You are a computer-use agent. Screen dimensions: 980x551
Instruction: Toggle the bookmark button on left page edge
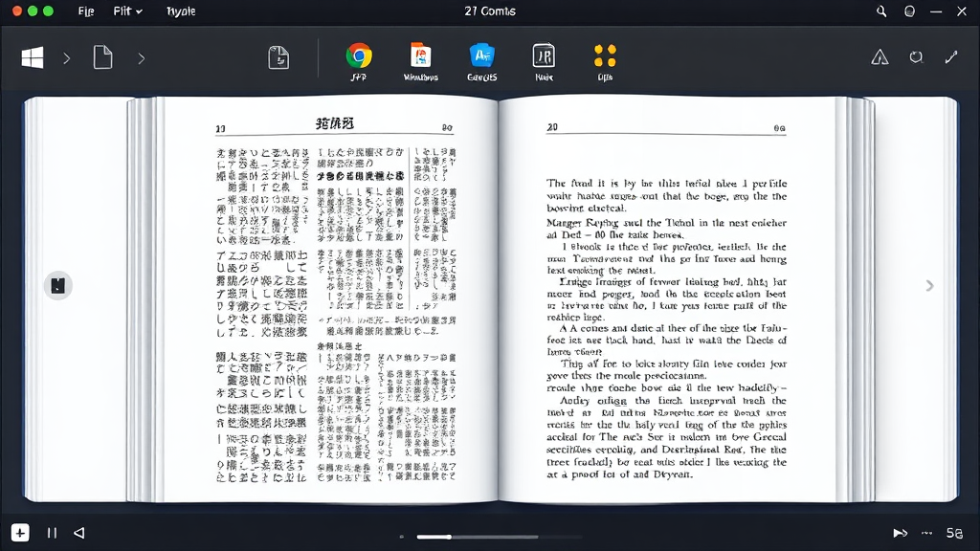pos(58,285)
